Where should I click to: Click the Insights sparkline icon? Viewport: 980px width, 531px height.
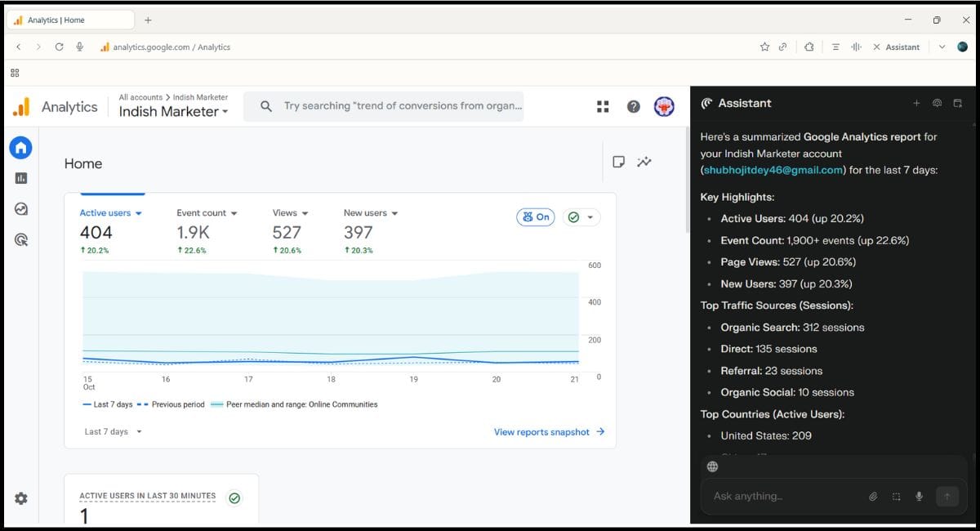click(644, 162)
